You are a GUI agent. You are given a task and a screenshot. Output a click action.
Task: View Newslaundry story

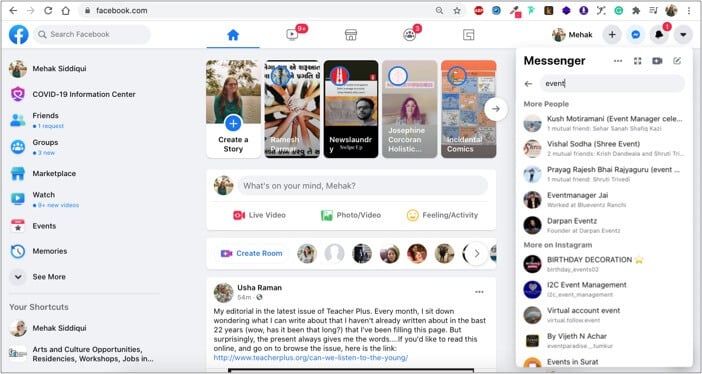[x=351, y=109]
